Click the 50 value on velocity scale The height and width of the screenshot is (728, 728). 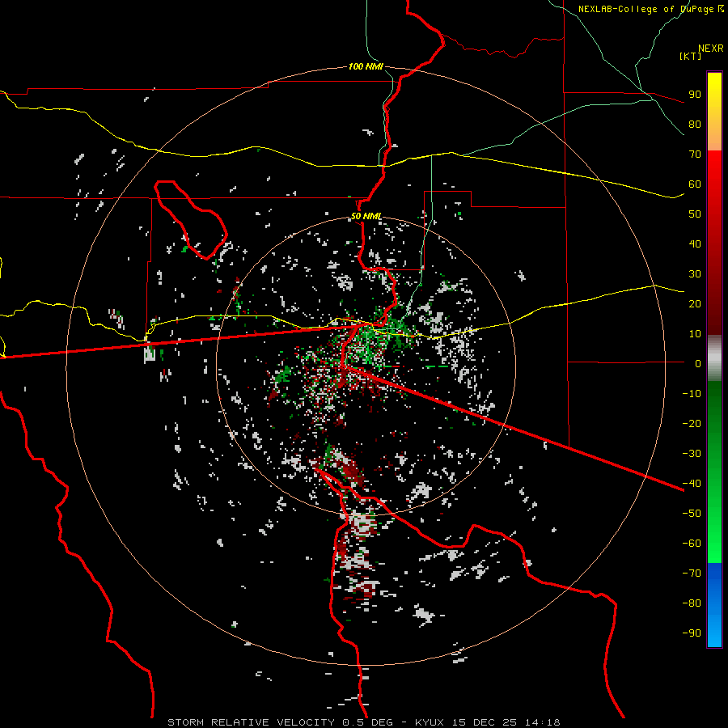pyautogui.click(x=695, y=214)
